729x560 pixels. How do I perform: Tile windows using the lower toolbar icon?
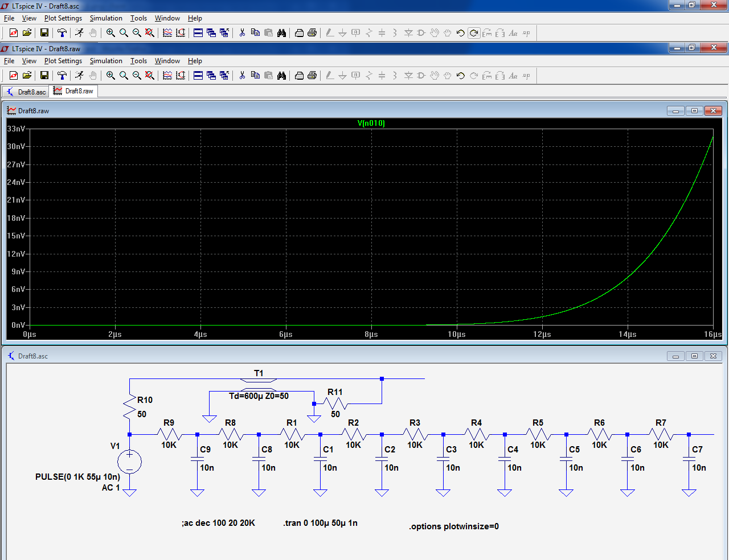click(x=198, y=76)
